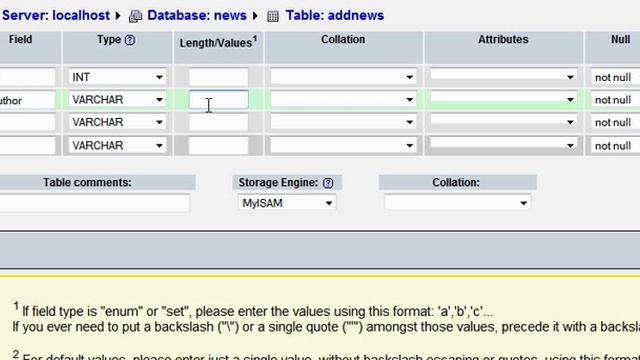
Task: Open the fourth row not null dropdown
Action: (x=616, y=146)
